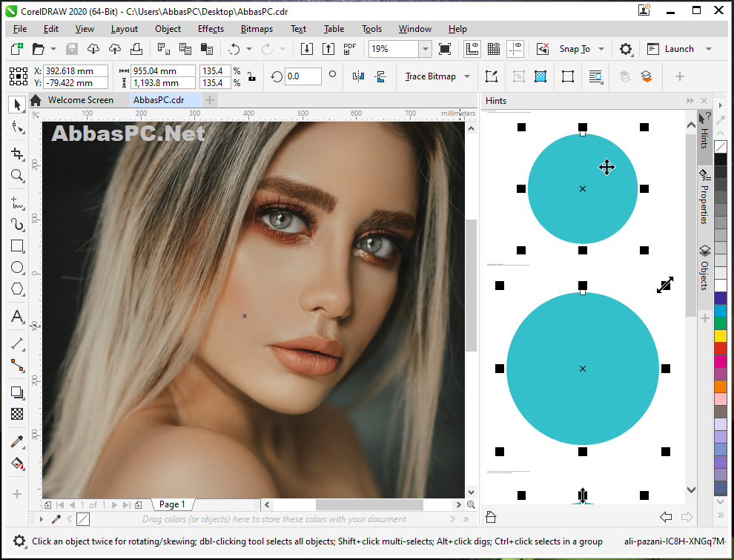Open the zoom level 19% dropdown

point(425,49)
